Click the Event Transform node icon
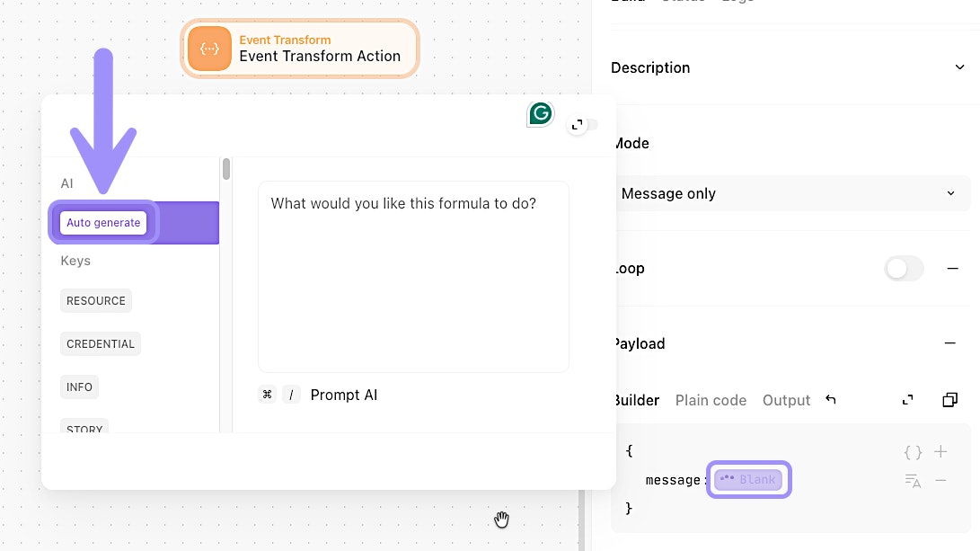The image size is (980, 551). (209, 49)
